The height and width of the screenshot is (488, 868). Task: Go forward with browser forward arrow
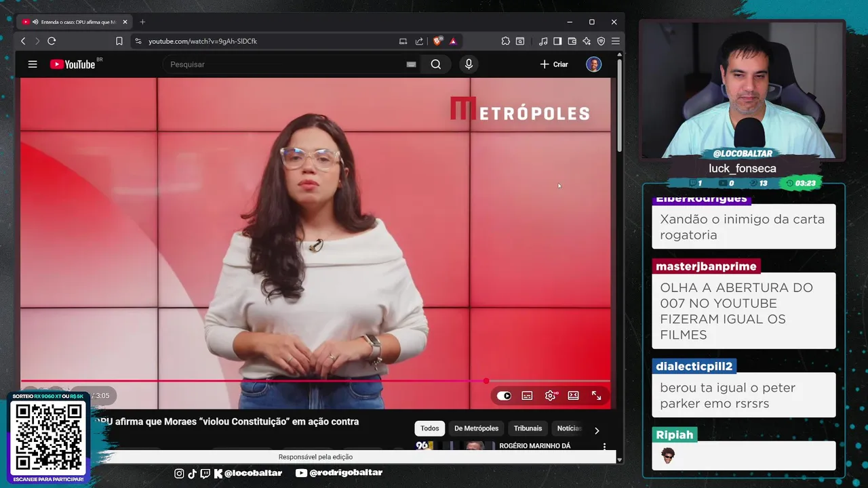point(37,41)
